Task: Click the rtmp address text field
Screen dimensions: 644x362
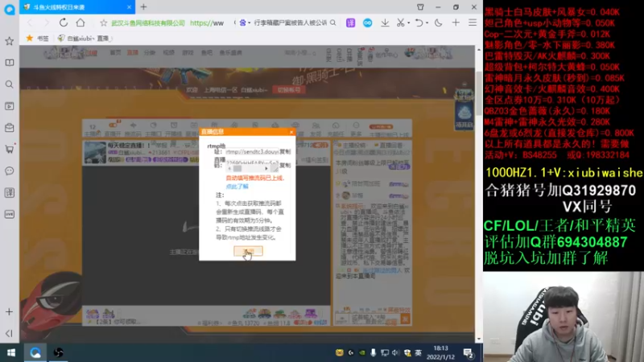Action: coord(252,151)
